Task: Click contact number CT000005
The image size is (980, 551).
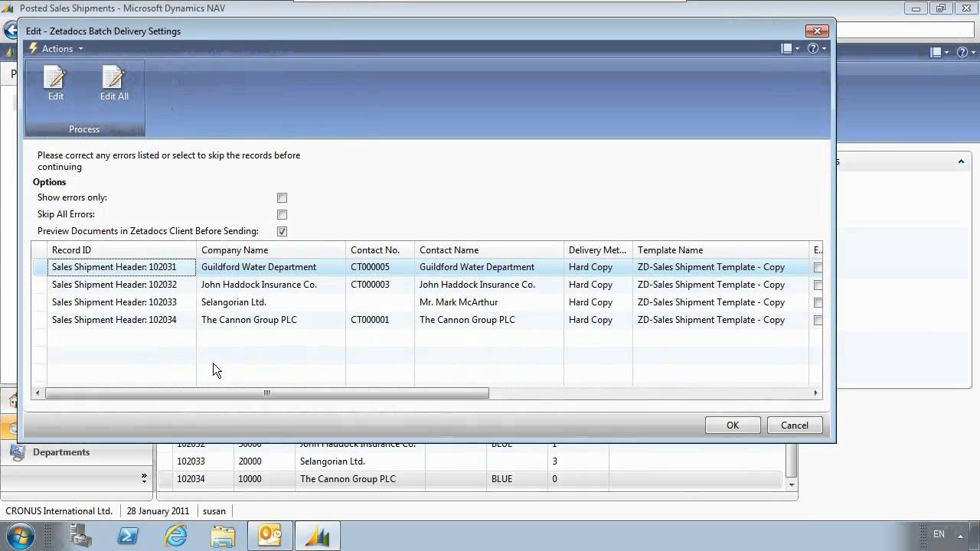Action: tap(380, 267)
